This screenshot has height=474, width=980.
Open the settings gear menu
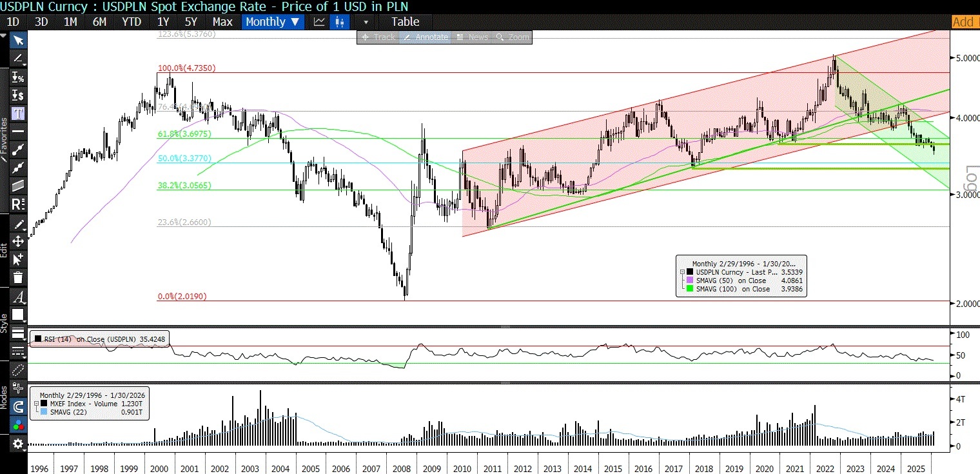pyautogui.click(x=18, y=444)
